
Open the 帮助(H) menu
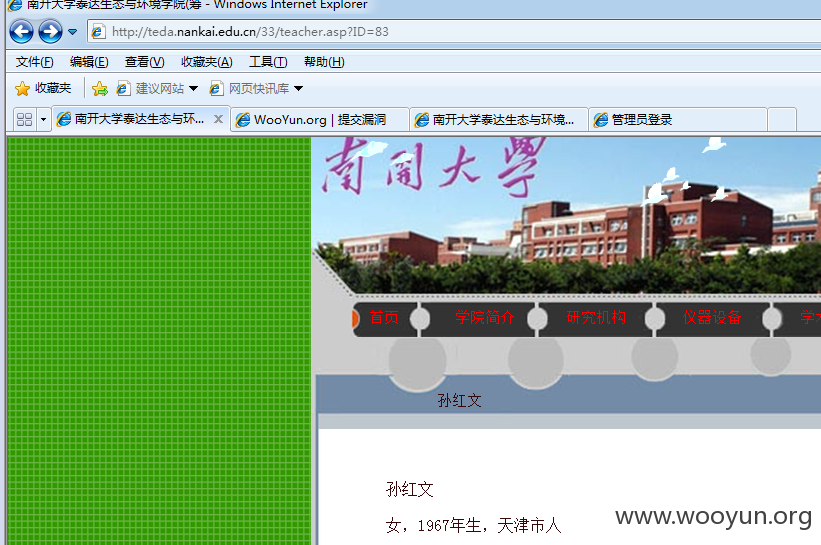pyautogui.click(x=324, y=62)
